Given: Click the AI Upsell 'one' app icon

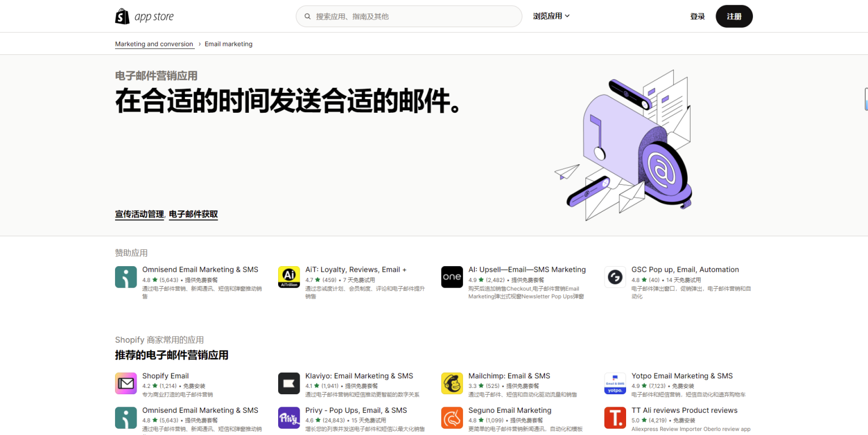Looking at the screenshot, I should click(x=452, y=277).
